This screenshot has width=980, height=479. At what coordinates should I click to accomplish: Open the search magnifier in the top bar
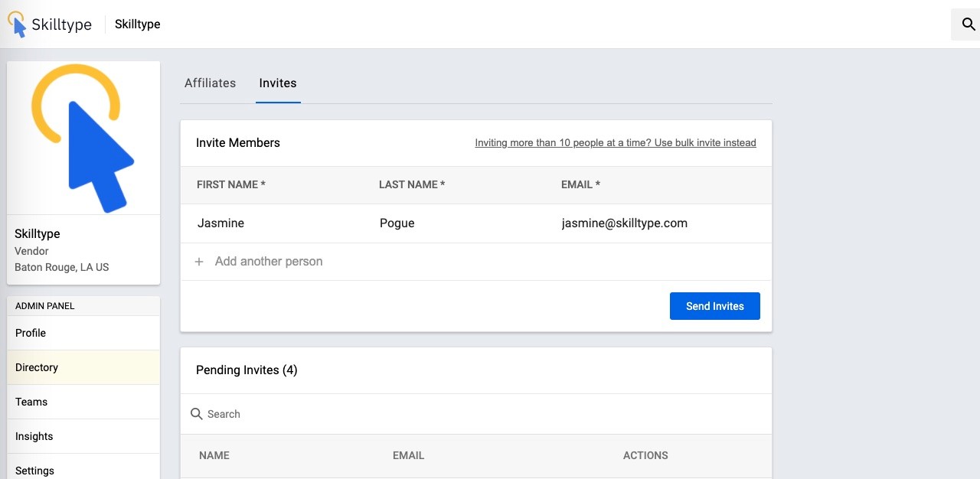pyautogui.click(x=969, y=24)
